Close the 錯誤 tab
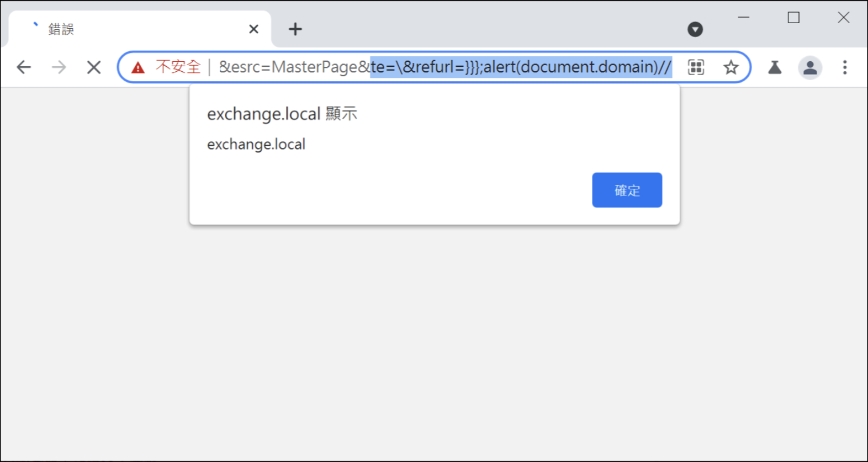This screenshot has height=462, width=868. point(253,29)
